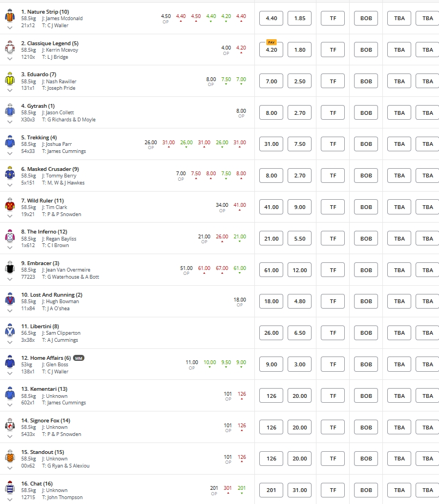The width and height of the screenshot is (439, 504).
Task: Click the BOB button for The Inferno
Action: 366,238
